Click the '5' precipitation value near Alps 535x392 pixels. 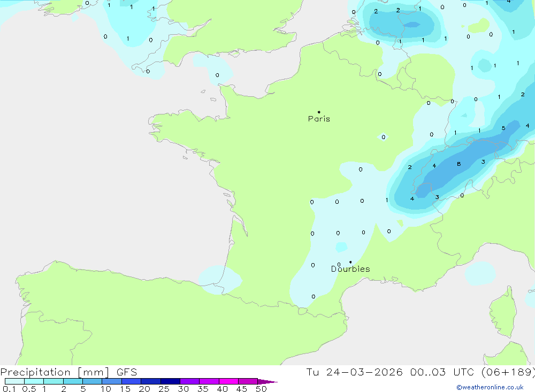[x=503, y=128]
